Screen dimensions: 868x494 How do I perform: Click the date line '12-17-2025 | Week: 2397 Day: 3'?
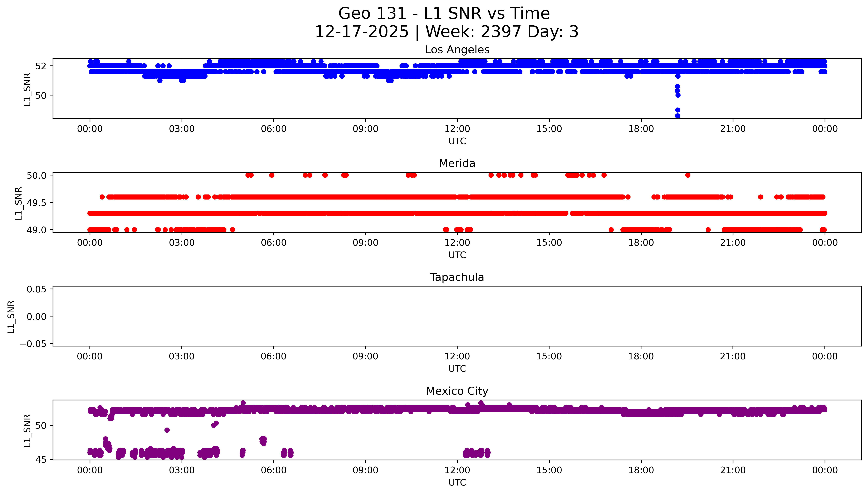pyautogui.click(x=446, y=32)
